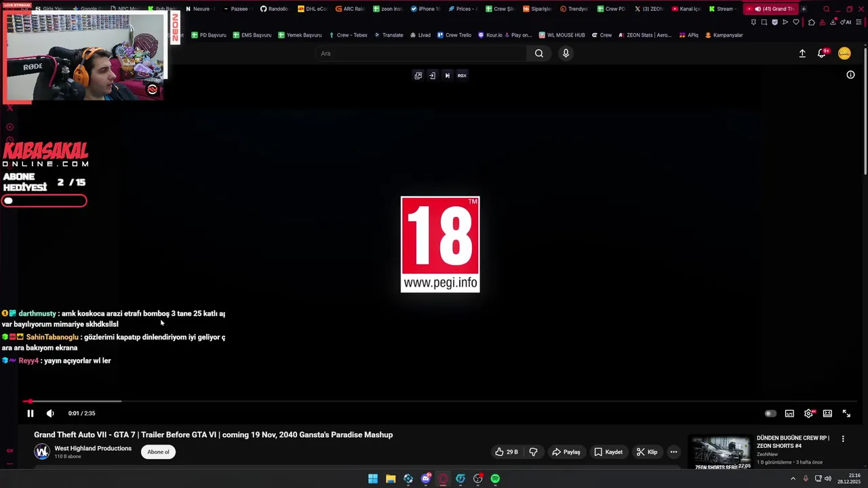
Task: Open the Crew Trello bookmark
Action: tap(454, 35)
